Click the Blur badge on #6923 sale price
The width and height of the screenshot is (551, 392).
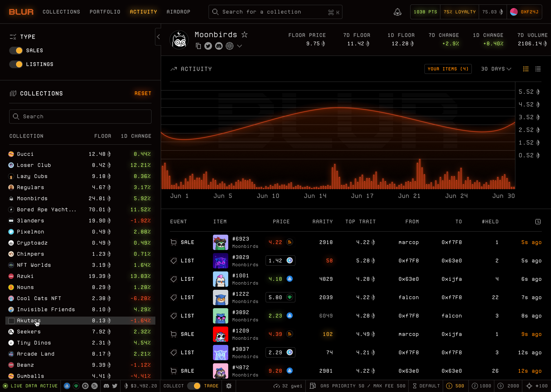pyautogui.click(x=289, y=242)
